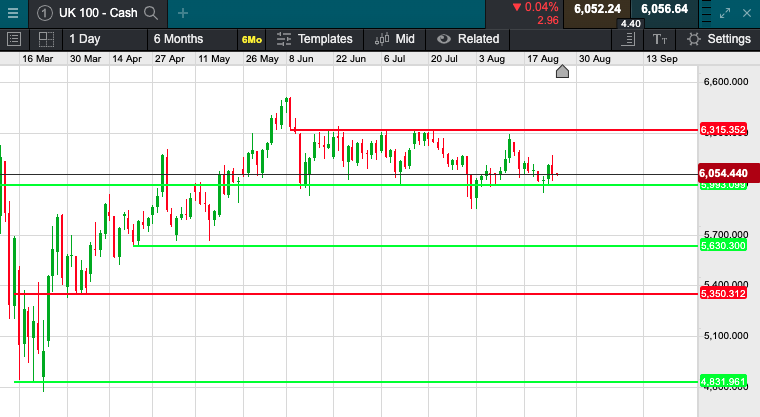Click the 22 Jun date on time axis
This screenshot has height=417, width=760.
[x=351, y=59]
